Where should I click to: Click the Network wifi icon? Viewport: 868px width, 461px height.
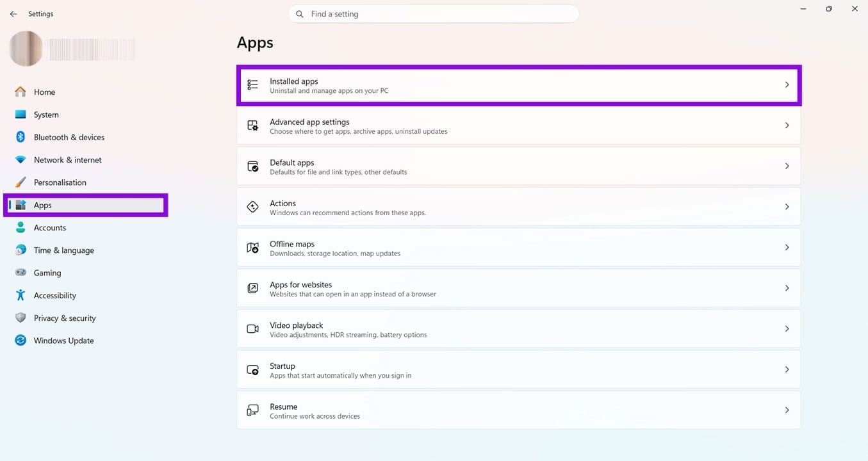pyautogui.click(x=20, y=159)
